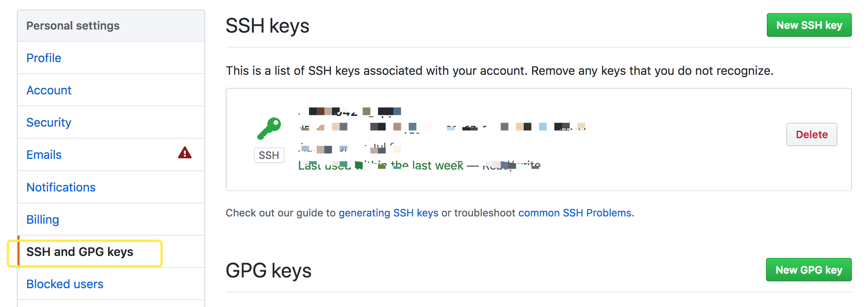
Task: Delete the listed SSH key
Action: point(811,134)
